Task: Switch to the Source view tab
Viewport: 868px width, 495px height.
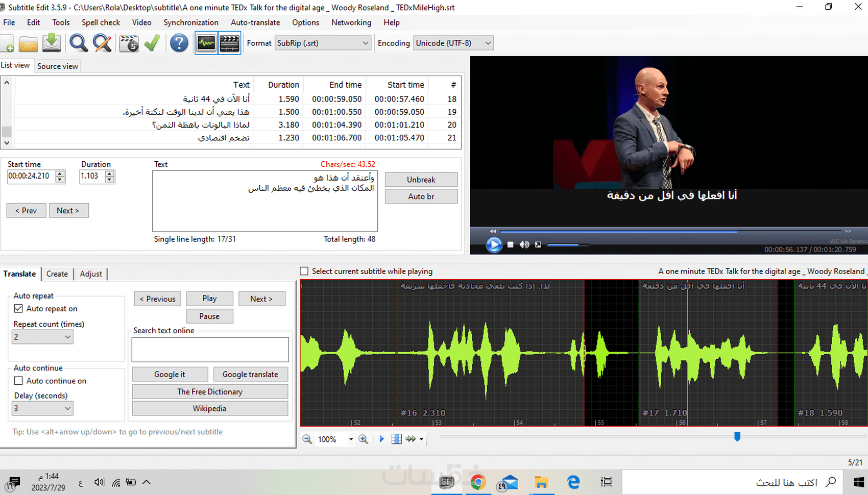Action: [58, 66]
